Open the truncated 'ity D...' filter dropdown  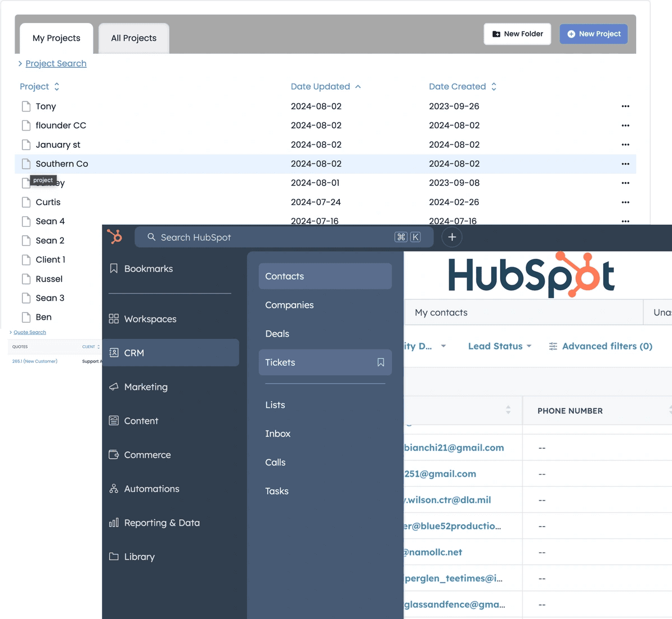click(426, 346)
